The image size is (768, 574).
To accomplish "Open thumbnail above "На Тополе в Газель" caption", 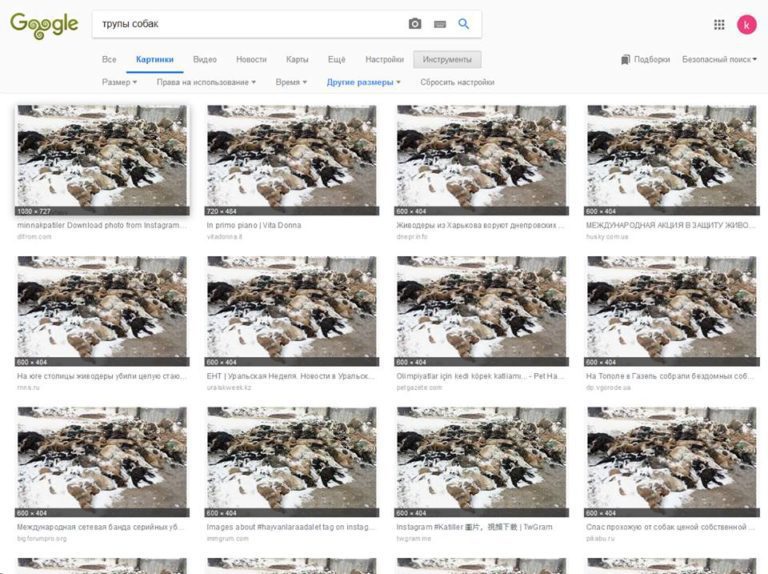I will click(x=671, y=311).
